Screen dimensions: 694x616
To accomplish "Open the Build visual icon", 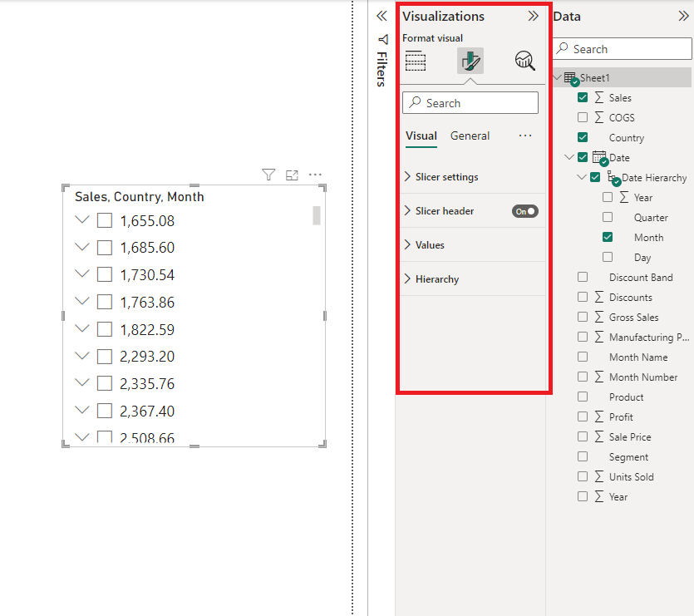I will click(x=416, y=61).
